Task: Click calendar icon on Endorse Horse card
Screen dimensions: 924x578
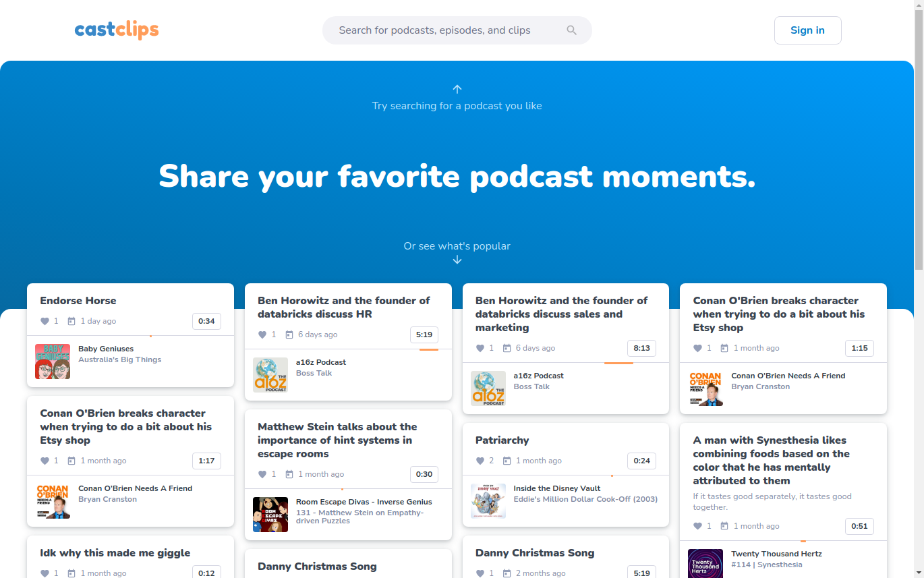Action: click(71, 321)
